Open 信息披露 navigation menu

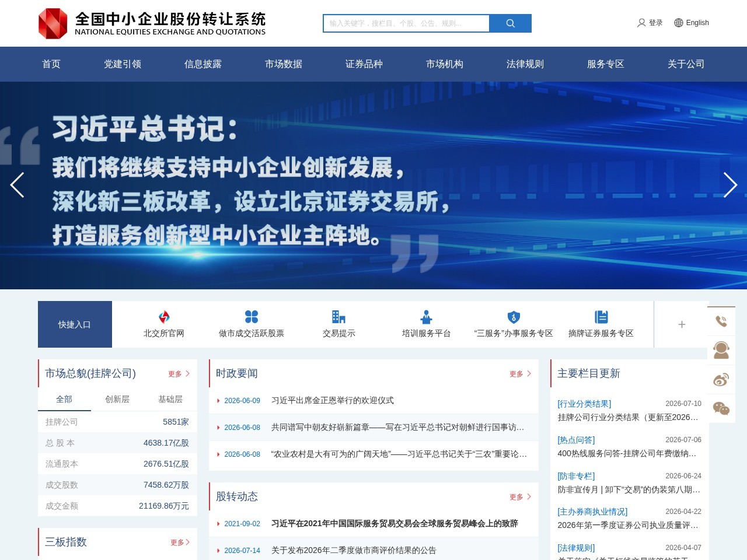coord(203,64)
